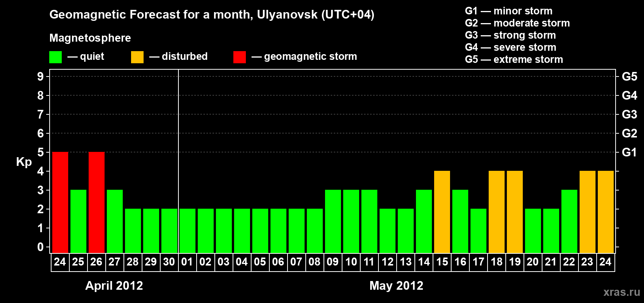
Task: Select the green bar for May 04
Action: tap(242, 231)
